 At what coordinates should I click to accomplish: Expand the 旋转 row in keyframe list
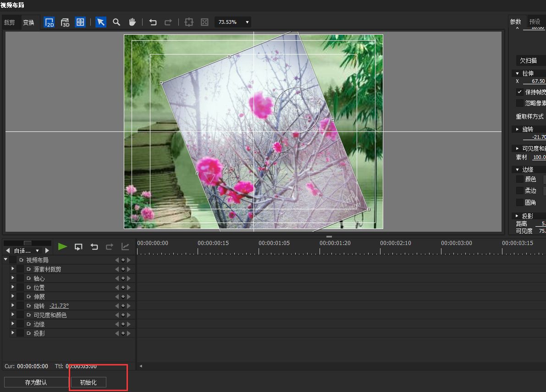tap(13, 305)
